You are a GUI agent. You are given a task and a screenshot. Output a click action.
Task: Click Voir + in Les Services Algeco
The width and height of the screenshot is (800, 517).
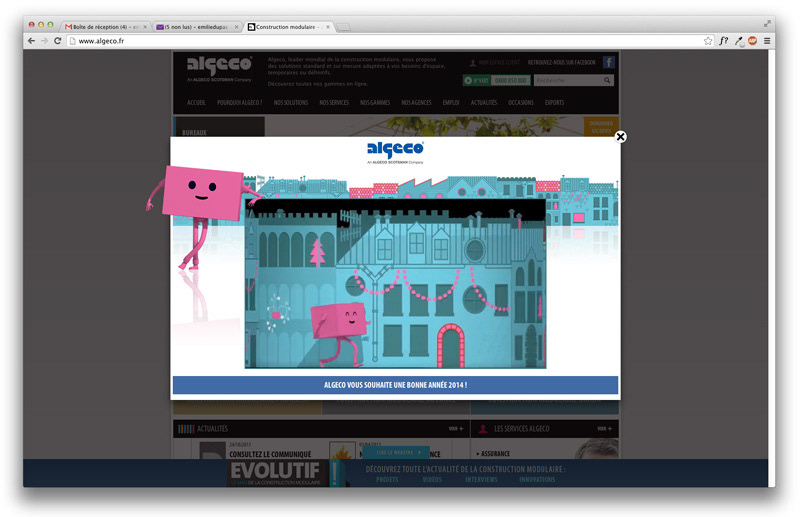(604, 429)
